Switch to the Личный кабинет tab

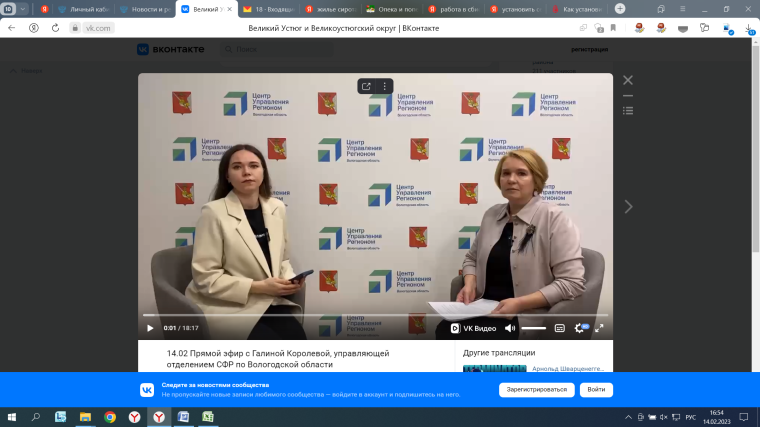pyautogui.click(x=83, y=9)
